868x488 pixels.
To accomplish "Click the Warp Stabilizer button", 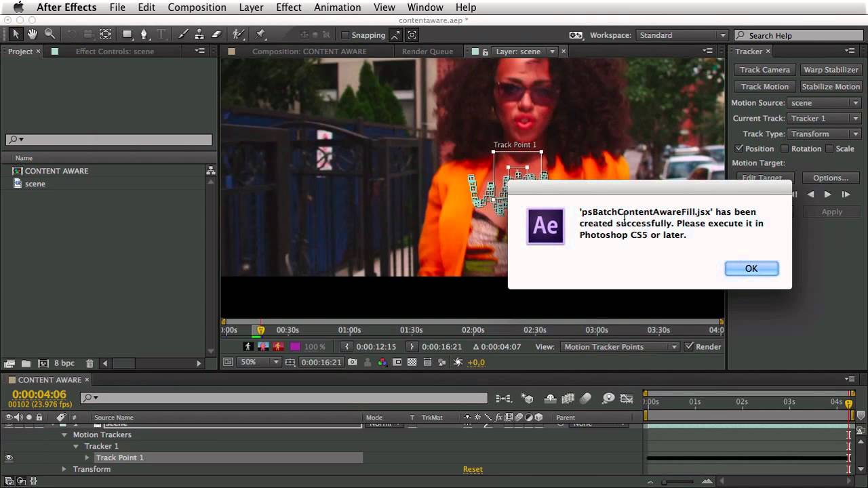I will (x=831, y=70).
